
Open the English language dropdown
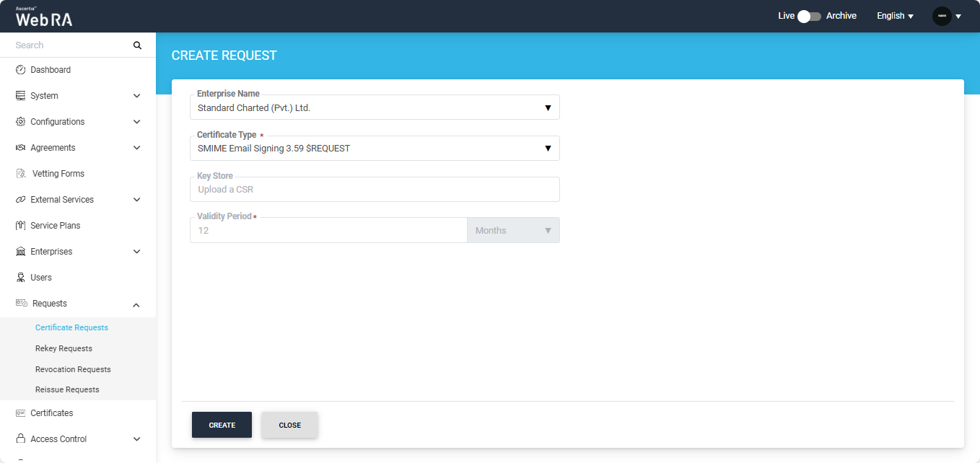pyautogui.click(x=895, y=16)
